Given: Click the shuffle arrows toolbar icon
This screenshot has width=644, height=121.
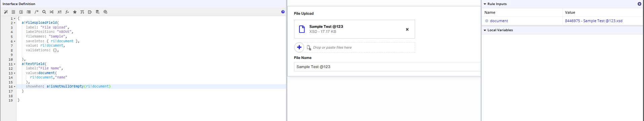Looking at the screenshot, I should 51,12.
